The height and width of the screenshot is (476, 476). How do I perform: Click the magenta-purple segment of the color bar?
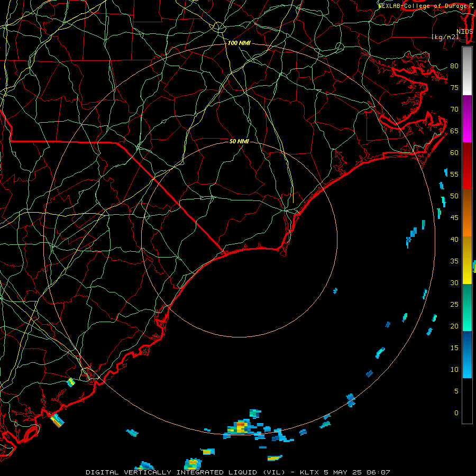click(x=467, y=118)
